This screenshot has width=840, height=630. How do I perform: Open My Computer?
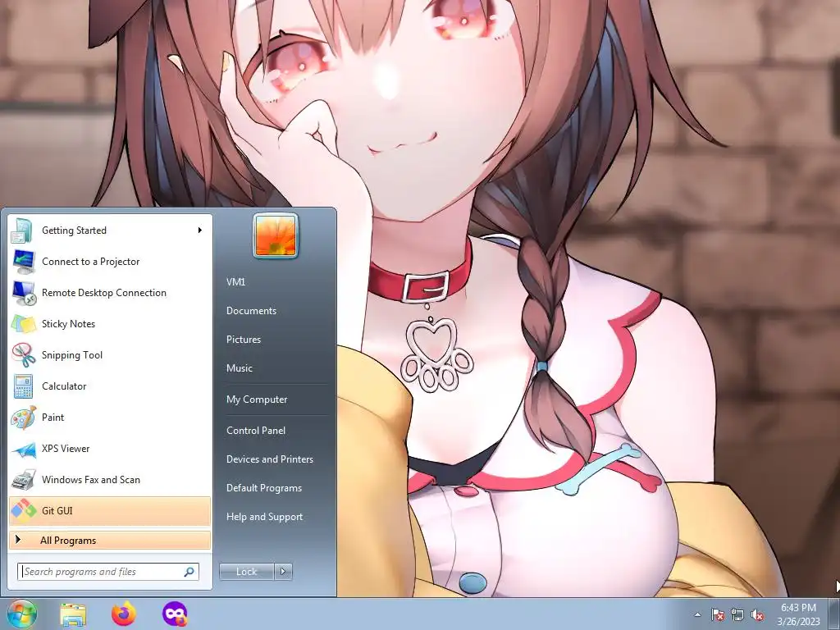point(257,399)
